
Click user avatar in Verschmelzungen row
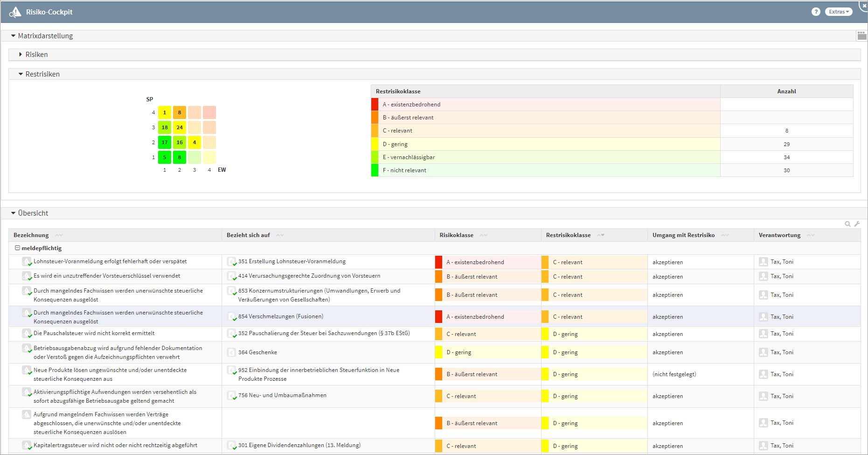tap(763, 317)
